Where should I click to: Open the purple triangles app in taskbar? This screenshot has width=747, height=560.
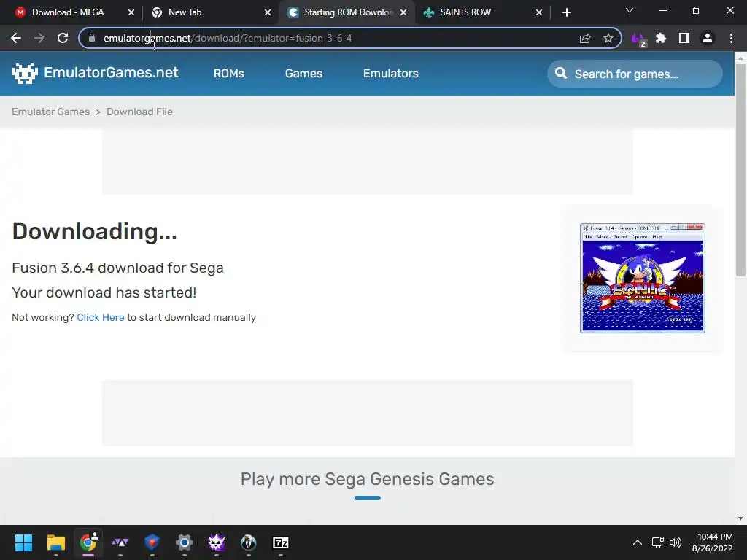[x=120, y=542]
